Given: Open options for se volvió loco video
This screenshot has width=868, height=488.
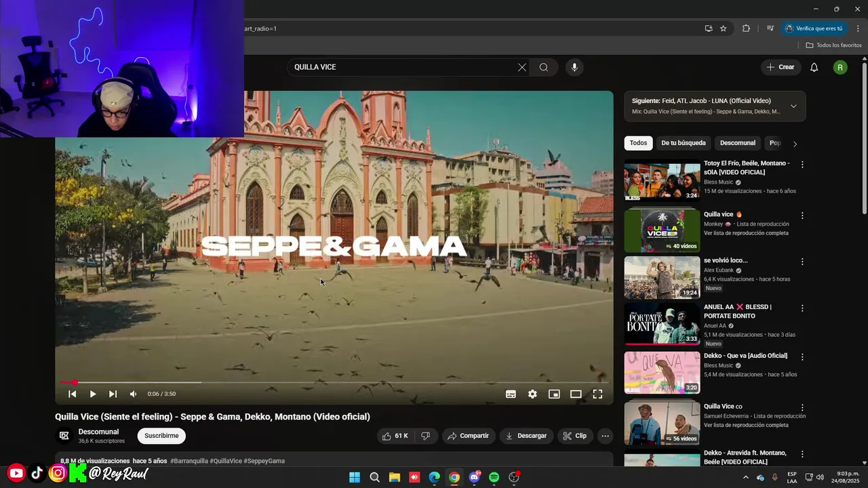Looking at the screenshot, I should point(802,262).
